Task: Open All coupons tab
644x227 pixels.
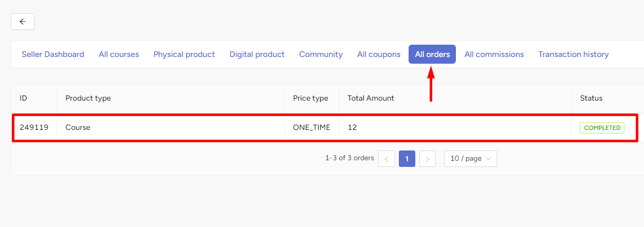Action: (x=379, y=54)
